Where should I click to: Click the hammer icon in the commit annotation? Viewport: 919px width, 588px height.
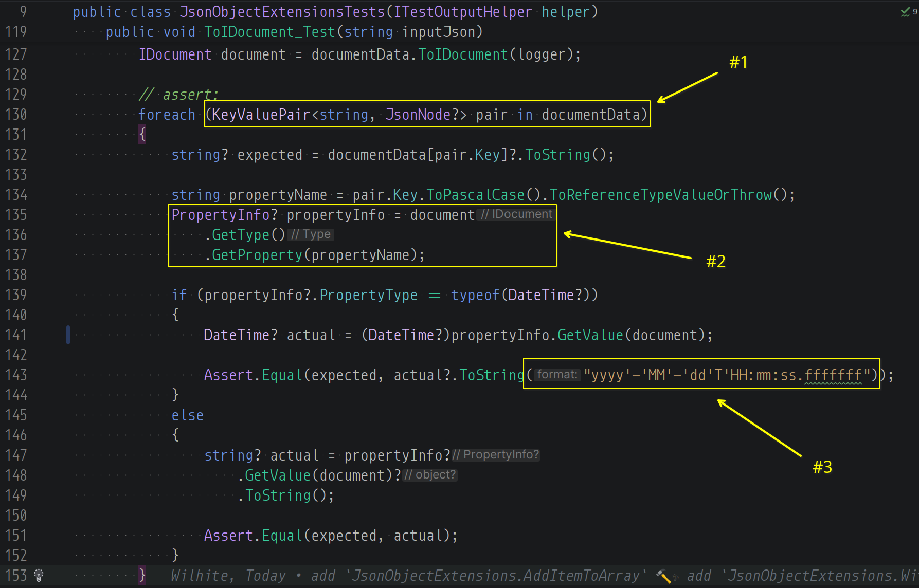point(663,576)
